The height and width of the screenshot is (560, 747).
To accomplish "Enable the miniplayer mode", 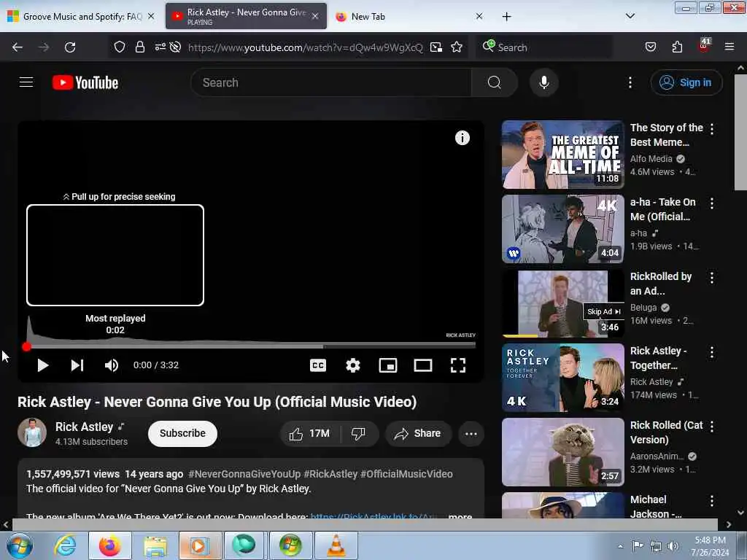I will [x=388, y=365].
